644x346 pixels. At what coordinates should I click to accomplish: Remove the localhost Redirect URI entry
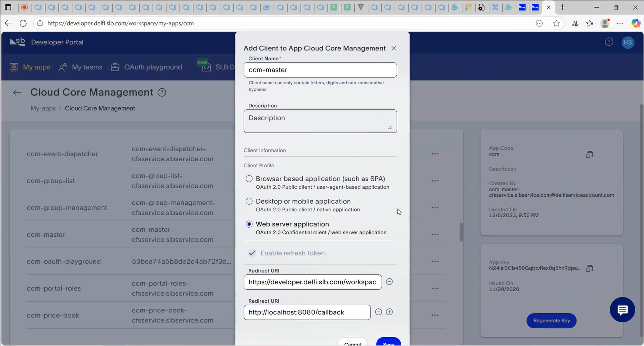[x=378, y=312]
